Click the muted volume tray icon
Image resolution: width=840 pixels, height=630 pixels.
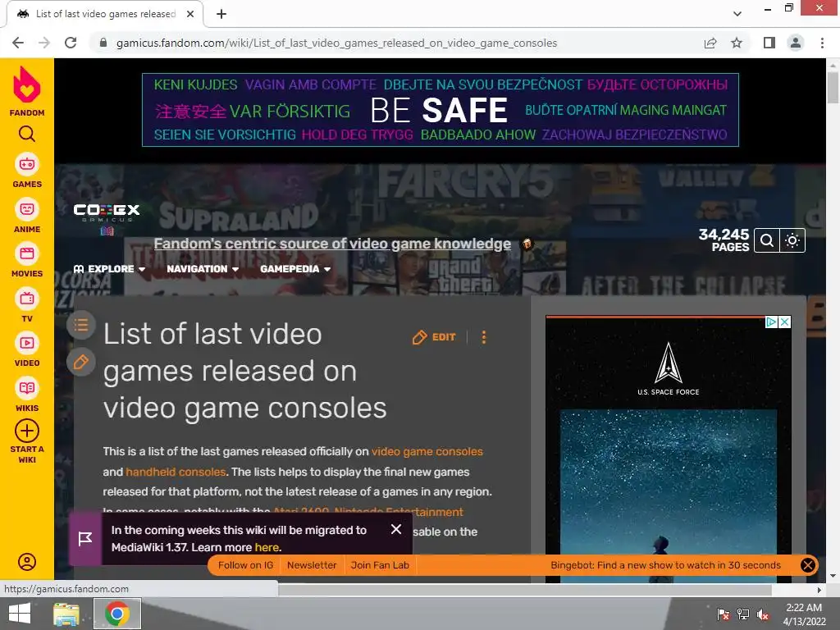click(764, 614)
